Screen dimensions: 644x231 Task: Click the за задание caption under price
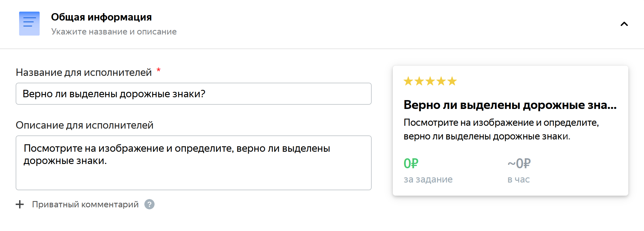[x=428, y=179]
